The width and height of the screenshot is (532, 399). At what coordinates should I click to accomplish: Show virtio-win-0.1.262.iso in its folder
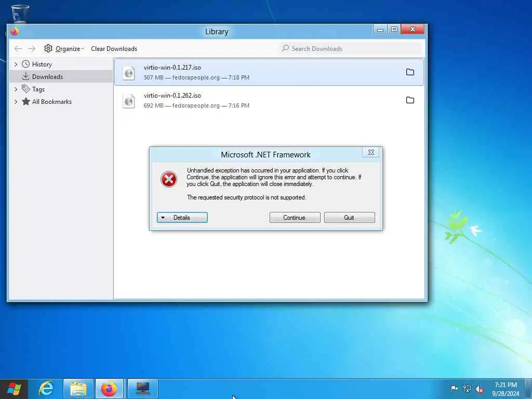coord(410,100)
